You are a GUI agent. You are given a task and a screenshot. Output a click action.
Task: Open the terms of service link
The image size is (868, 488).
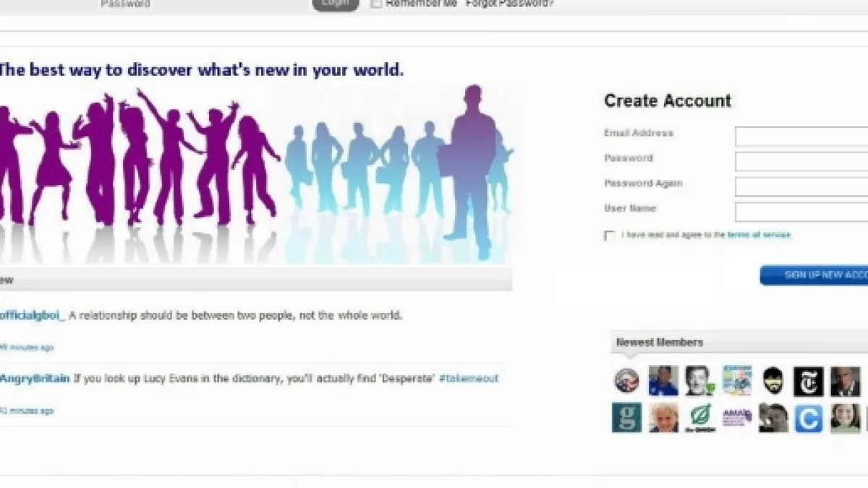pos(759,235)
